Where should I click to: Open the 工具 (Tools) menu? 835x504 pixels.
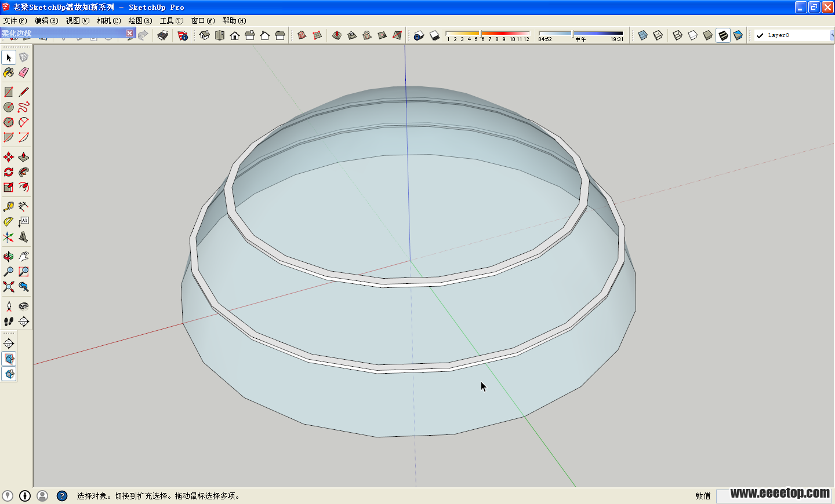pyautogui.click(x=172, y=20)
